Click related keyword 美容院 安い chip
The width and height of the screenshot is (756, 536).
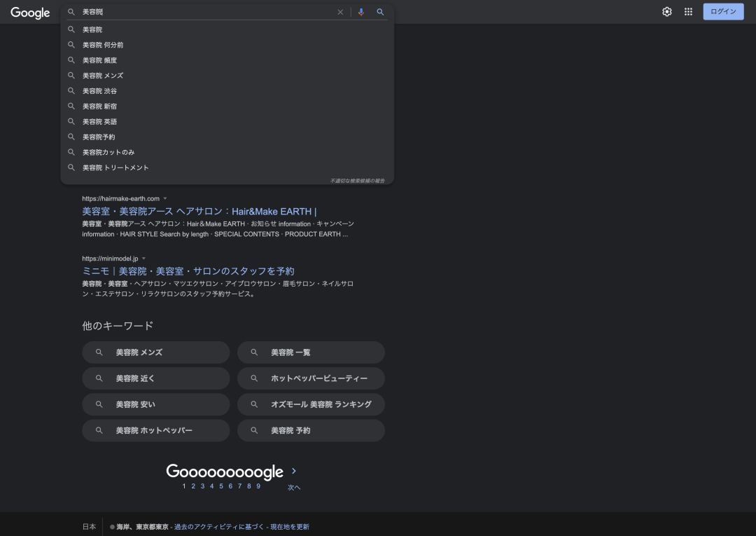(x=155, y=404)
